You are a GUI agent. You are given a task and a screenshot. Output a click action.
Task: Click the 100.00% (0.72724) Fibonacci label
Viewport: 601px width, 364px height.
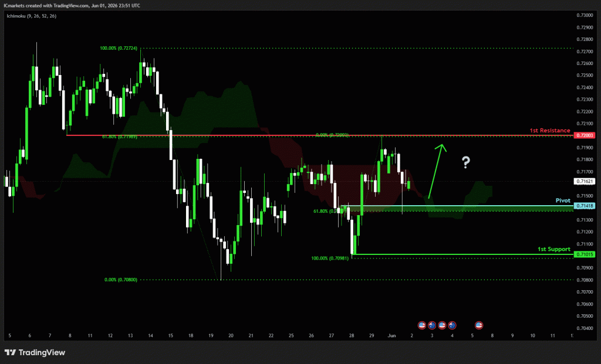pos(119,48)
